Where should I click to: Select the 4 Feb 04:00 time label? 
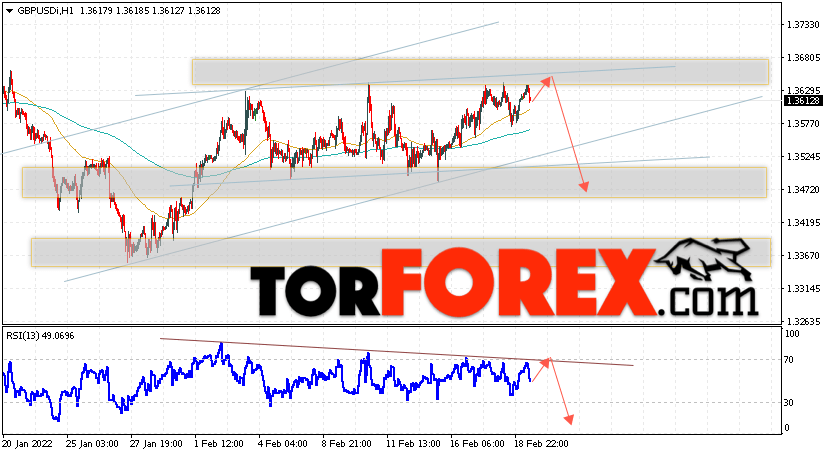(x=283, y=444)
